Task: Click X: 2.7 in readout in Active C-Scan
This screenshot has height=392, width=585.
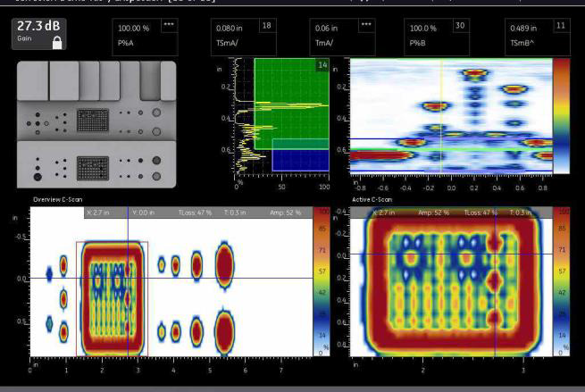Action: (x=383, y=213)
